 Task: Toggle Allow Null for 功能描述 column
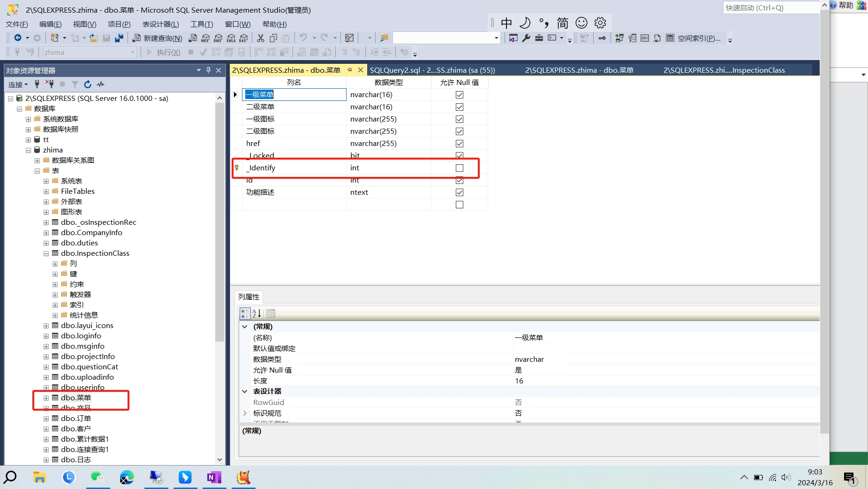click(460, 192)
